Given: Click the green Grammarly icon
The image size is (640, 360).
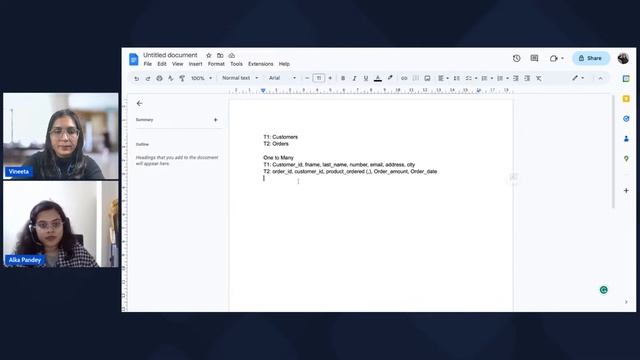Looking at the screenshot, I should coord(604,290).
